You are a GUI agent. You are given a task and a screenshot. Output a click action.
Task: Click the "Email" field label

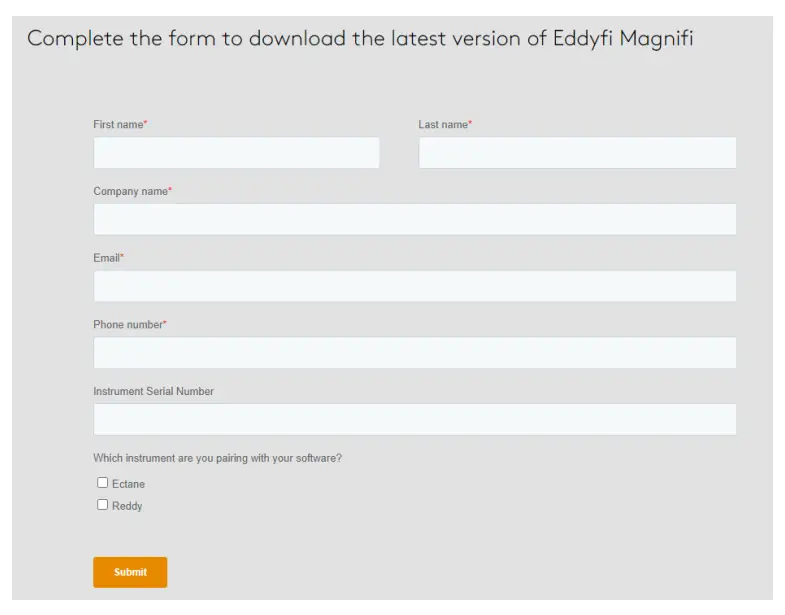pyautogui.click(x=106, y=258)
